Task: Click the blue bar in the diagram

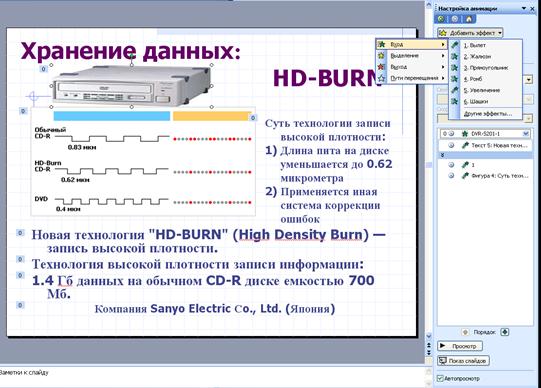Action: click(112, 116)
